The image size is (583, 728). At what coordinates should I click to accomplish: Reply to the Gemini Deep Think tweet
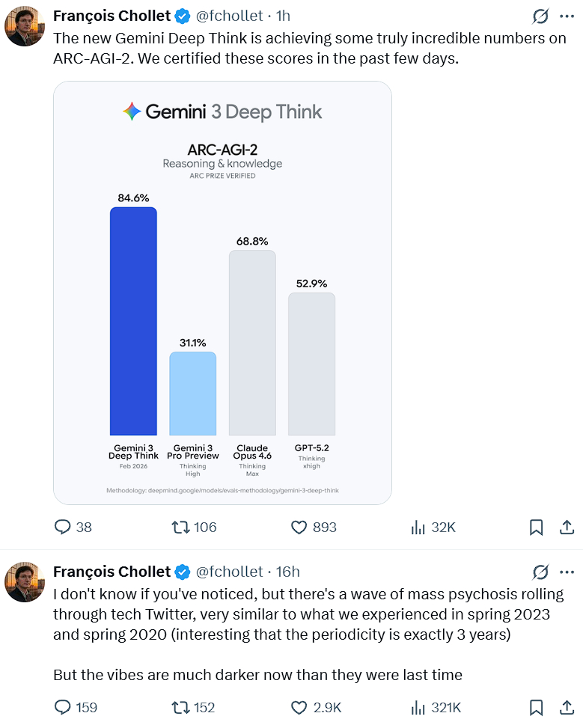pos(63,527)
